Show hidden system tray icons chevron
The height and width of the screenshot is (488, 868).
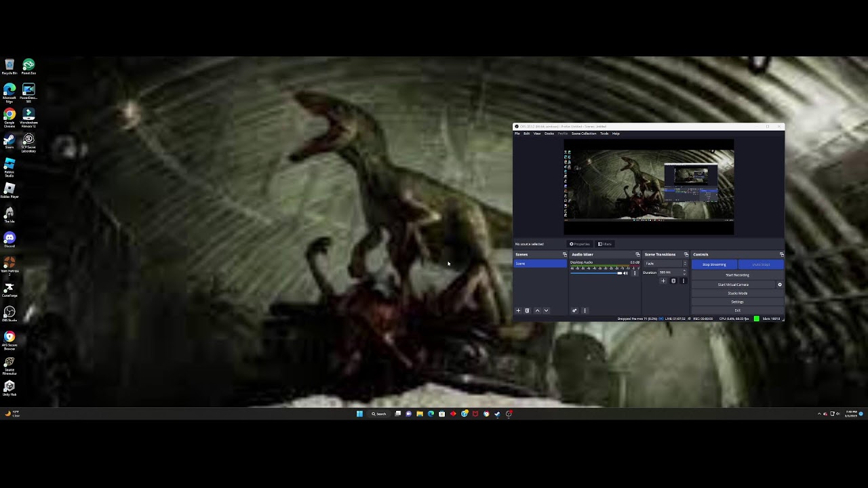819,413
